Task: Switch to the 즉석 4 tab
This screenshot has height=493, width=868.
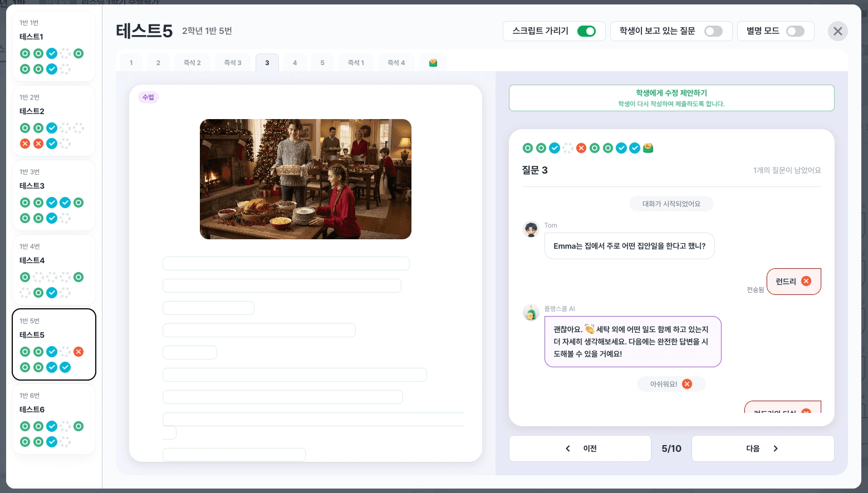Action: (x=396, y=63)
